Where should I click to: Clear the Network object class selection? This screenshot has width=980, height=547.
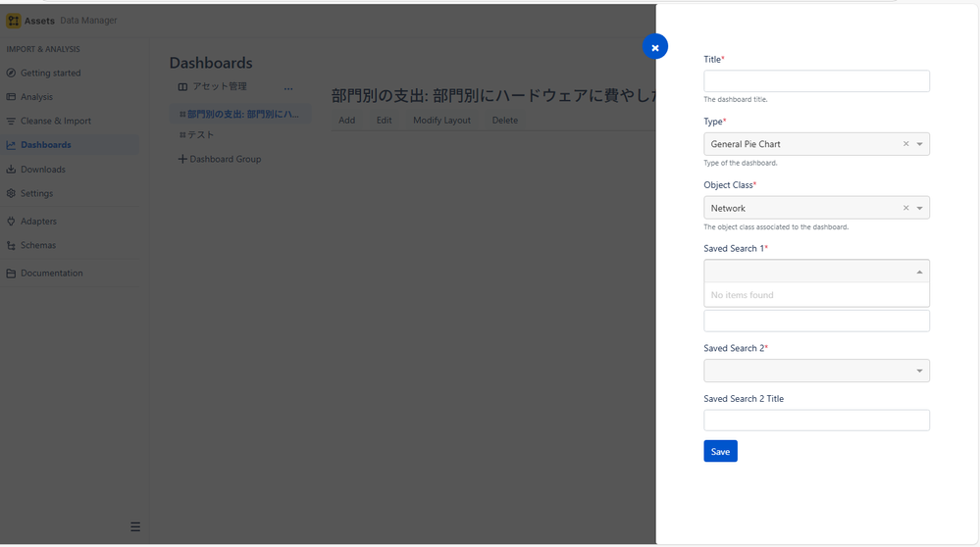(905, 208)
